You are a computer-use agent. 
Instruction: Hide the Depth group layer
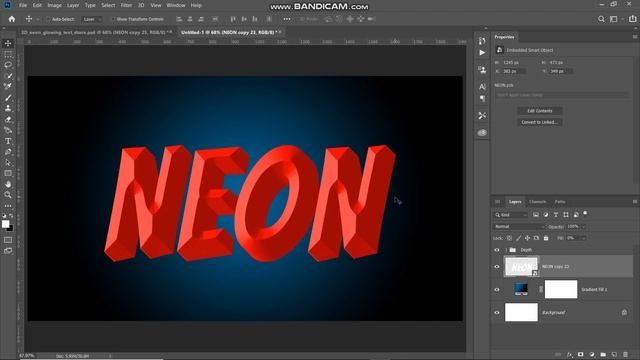tap(497, 250)
